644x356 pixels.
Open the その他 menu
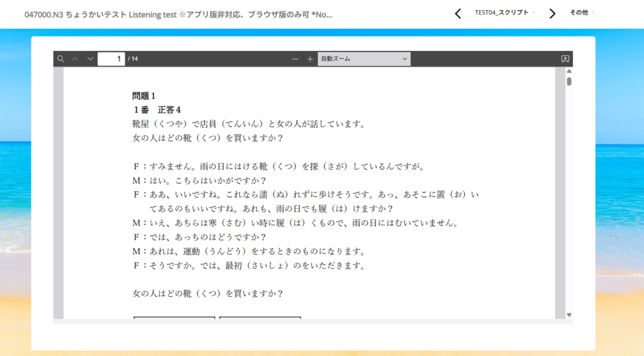pyautogui.click(x=582, y=13)
